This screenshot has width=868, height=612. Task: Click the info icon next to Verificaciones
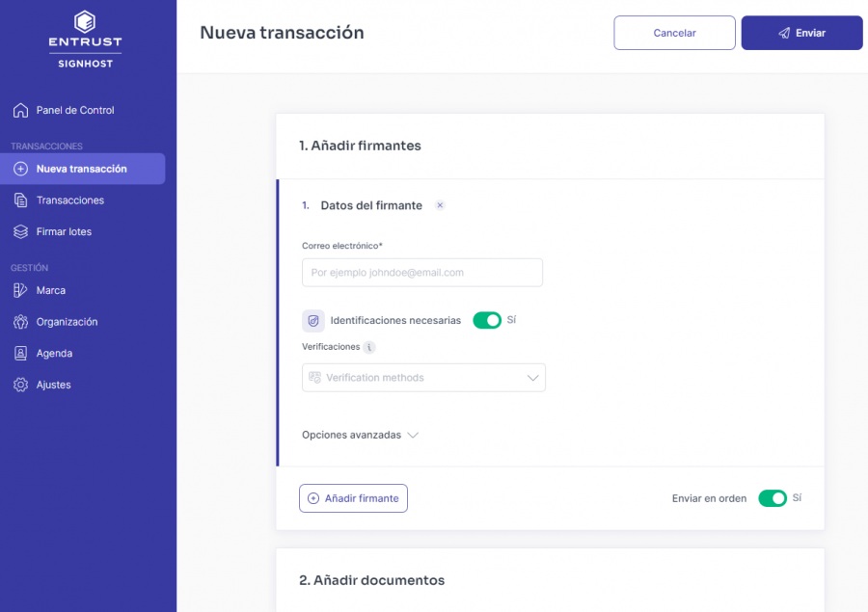click(x=367, y=347)
